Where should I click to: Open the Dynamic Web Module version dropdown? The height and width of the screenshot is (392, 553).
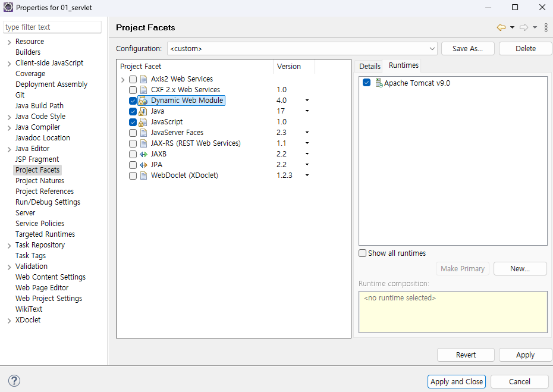pos(307,101)
